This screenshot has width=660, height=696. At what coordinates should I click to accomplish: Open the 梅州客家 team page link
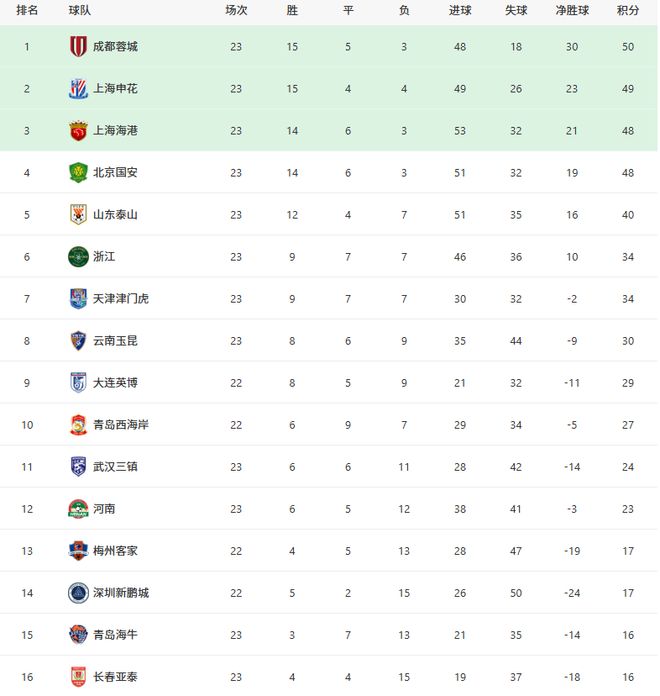click(115, 551)
